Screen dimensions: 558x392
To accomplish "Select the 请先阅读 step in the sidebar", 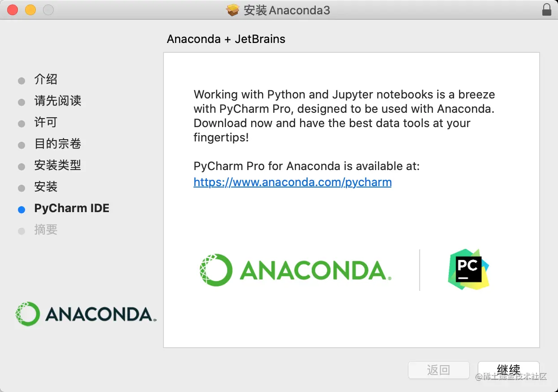I will (x=58, y=101).
